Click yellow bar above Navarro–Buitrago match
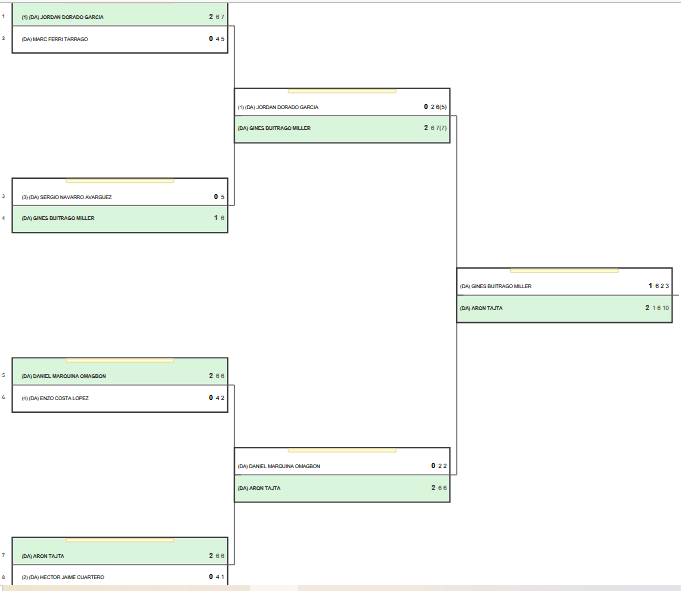The height and width of the screenshot is (591, 681). 119,181
